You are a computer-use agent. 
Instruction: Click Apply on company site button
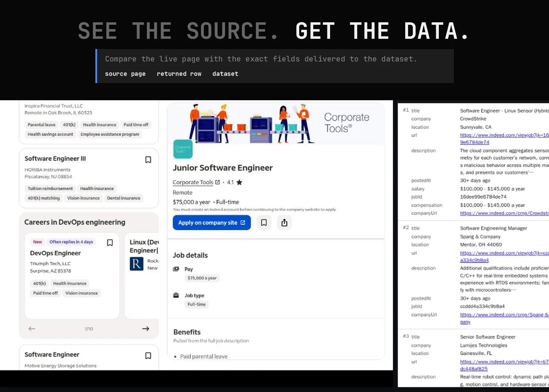pos(212,222)
